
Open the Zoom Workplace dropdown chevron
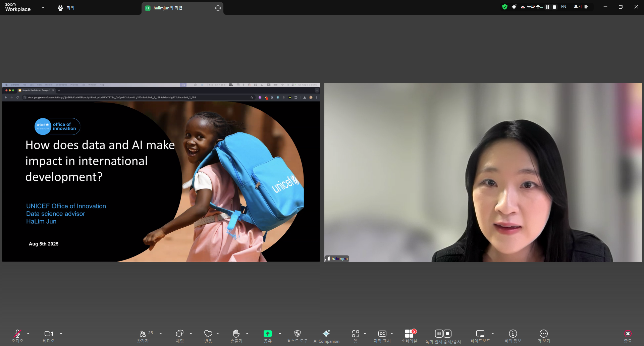pyautogui.click(x=43, y=7)
